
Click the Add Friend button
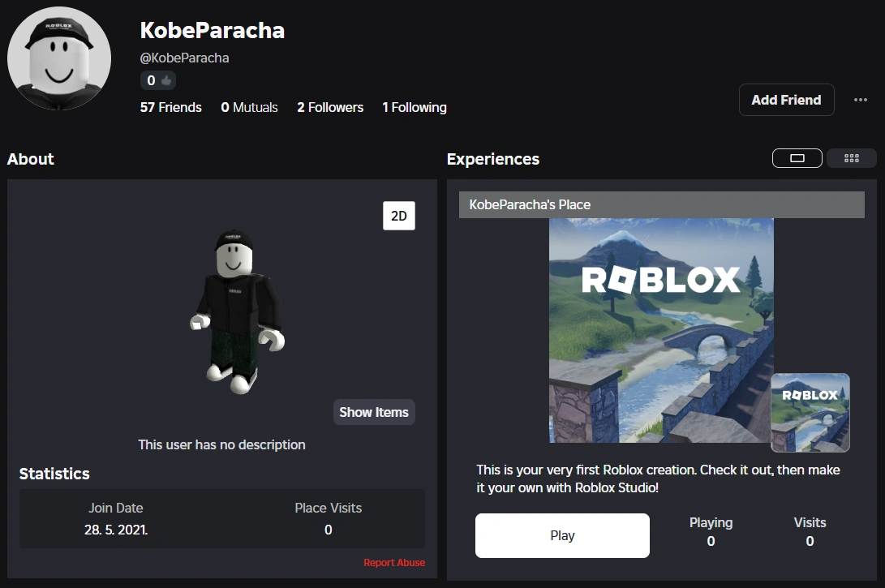point(785,100)
